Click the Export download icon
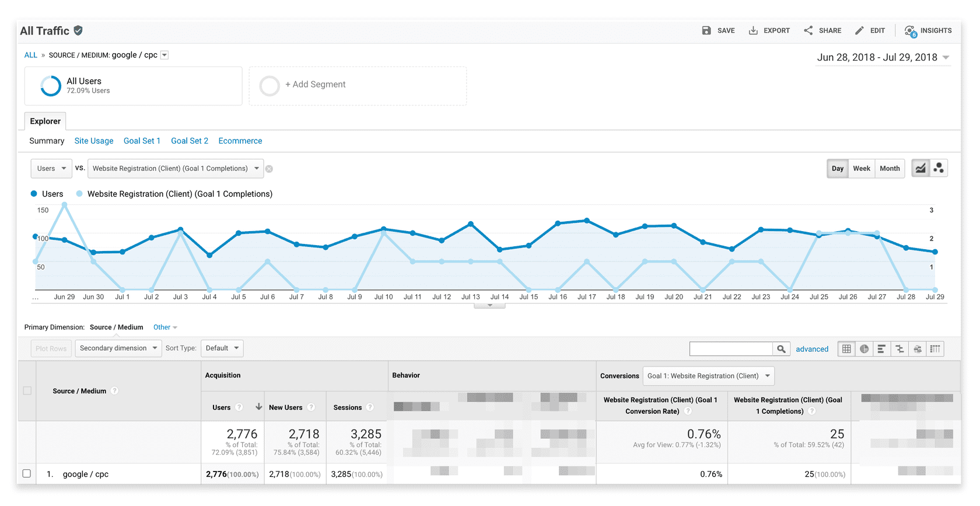The image size is (980, 506). [x=753, y=30]
